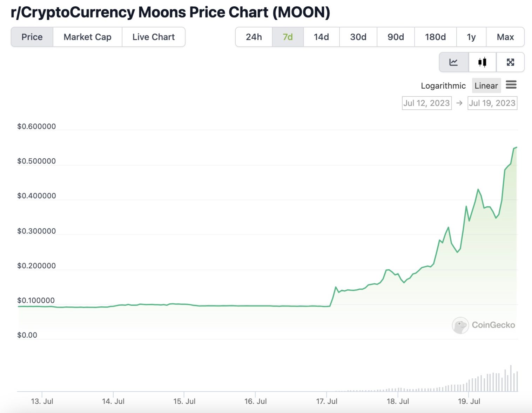The image size is (532, 413).
Task: Click price line peak near $0.55
Action: 516,147
